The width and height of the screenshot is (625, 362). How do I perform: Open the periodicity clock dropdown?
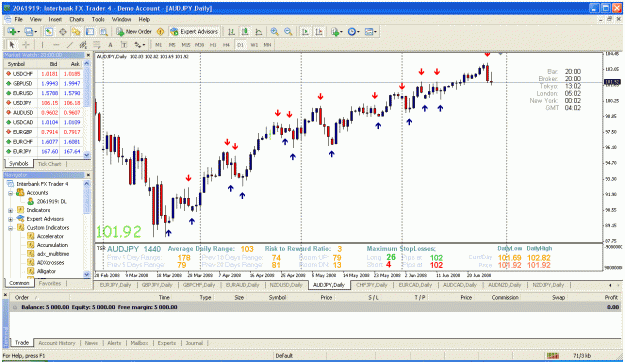pos(353,31)
